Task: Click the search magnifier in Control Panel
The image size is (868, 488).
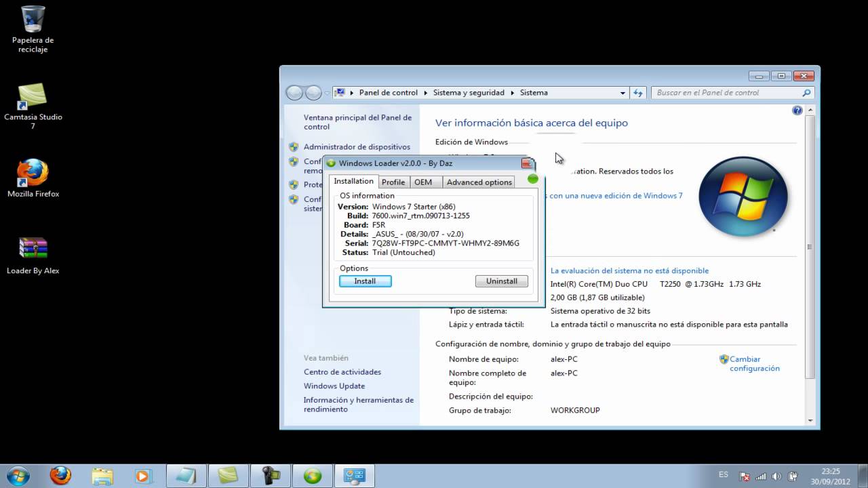Action: pos(806,93)
